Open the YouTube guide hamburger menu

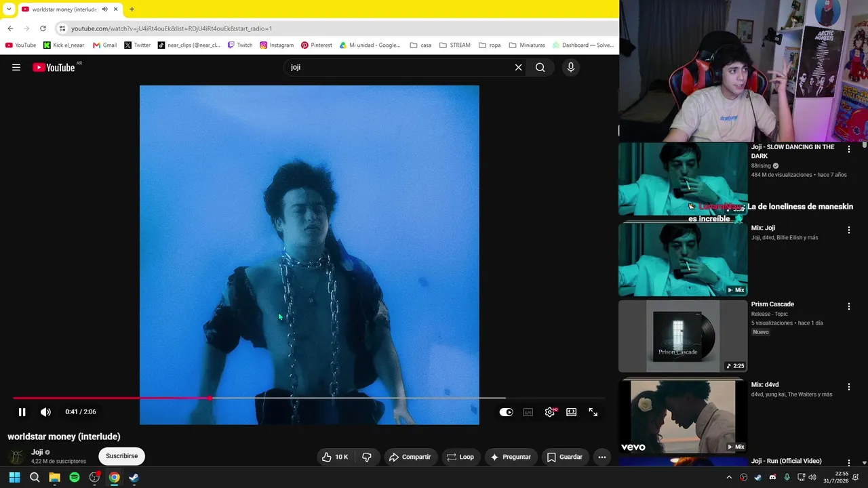click(x=16, y=67)
